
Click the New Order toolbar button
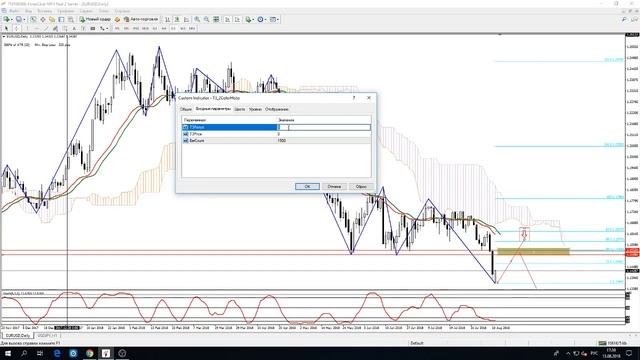tap(95, 19)
